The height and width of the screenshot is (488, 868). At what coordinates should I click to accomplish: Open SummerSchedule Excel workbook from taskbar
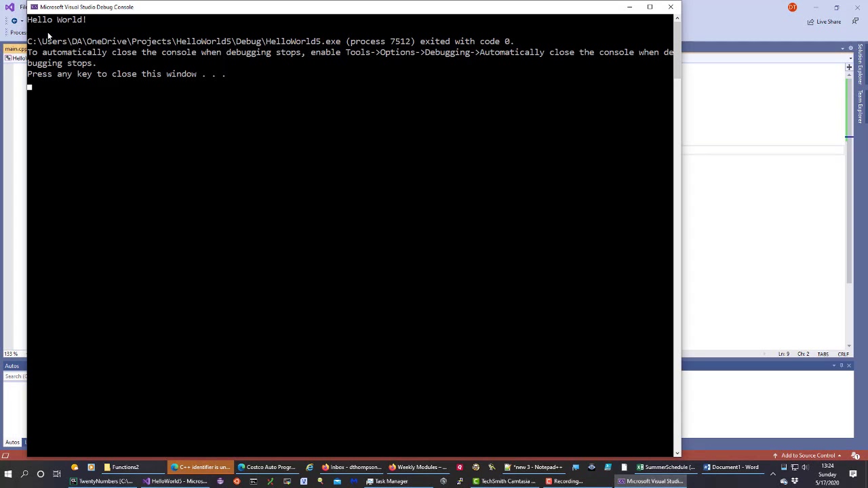coord(667,467)
